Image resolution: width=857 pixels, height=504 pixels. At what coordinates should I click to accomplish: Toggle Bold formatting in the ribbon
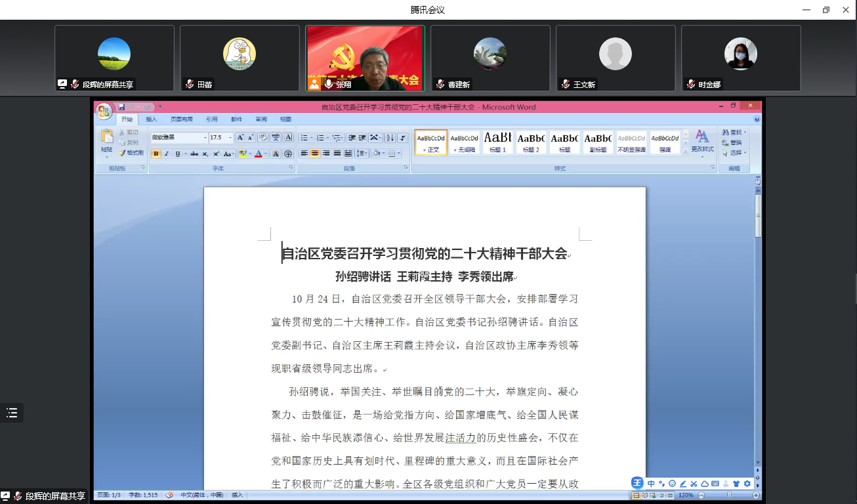pyautogui.click(x=156, y=154)
